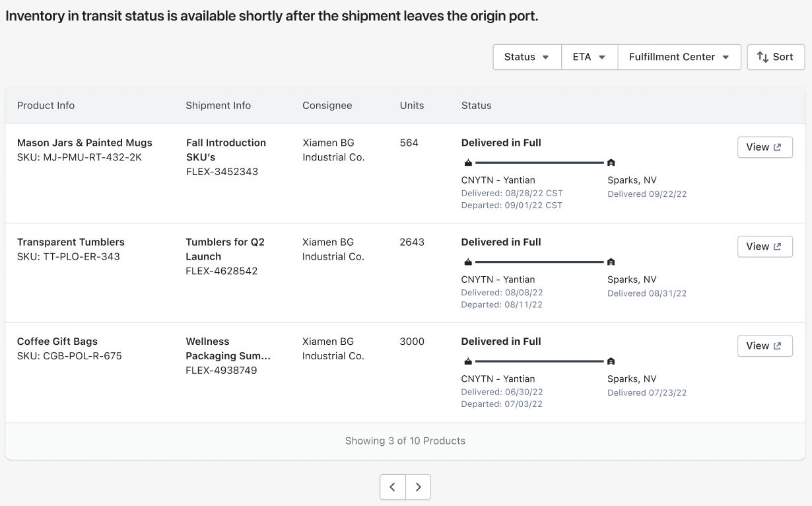Click the Product Info column header
The image size is (812, 506).
(x=46, y=106)
